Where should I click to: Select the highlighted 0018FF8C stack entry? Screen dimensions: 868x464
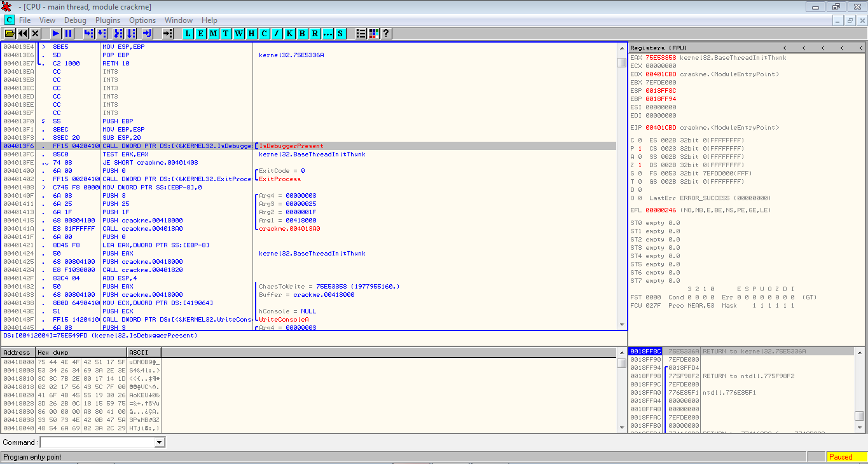(647, 350)
